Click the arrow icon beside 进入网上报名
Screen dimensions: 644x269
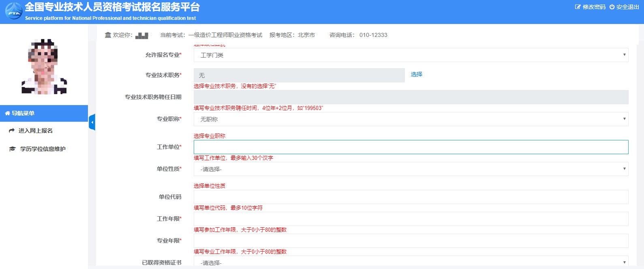[x=12, y=131]
